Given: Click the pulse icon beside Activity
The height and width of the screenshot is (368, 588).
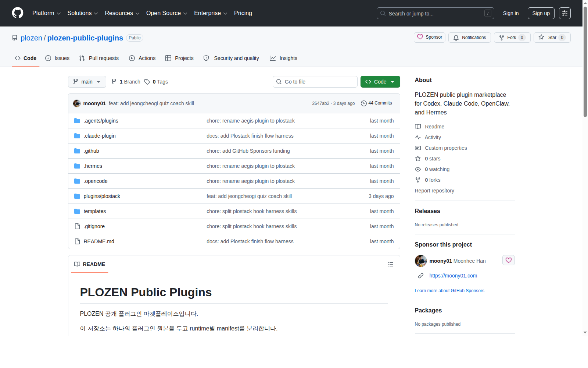Looking at the screenshot, I should pos(418,137).
